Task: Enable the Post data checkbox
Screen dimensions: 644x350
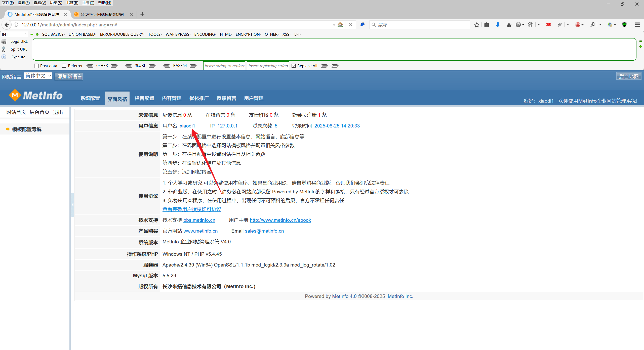Action: (x=36, y=66)
